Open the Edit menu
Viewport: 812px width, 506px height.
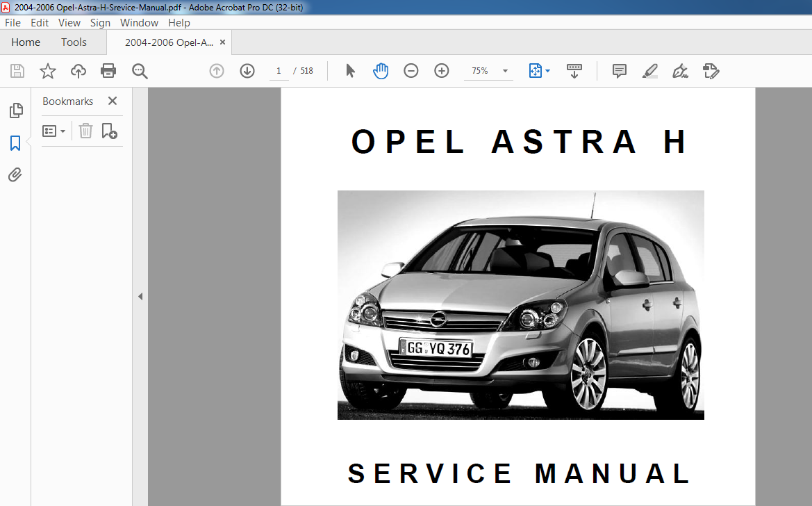tap(40, 23)
